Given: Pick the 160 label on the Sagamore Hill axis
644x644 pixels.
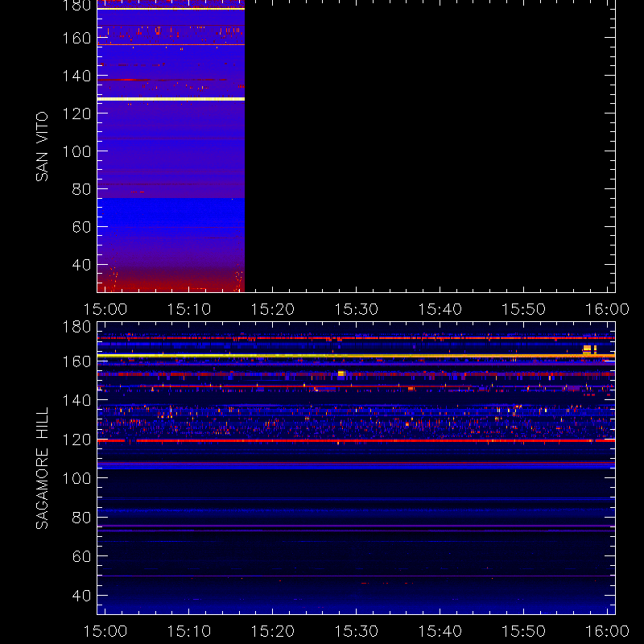Looking at the screenshot, I should coord(76,361).
